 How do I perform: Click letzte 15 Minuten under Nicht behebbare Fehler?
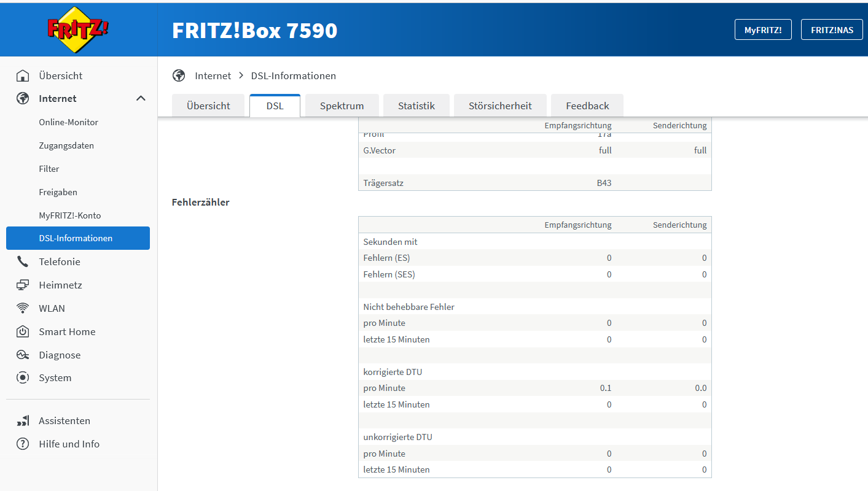tap(396, 339)
